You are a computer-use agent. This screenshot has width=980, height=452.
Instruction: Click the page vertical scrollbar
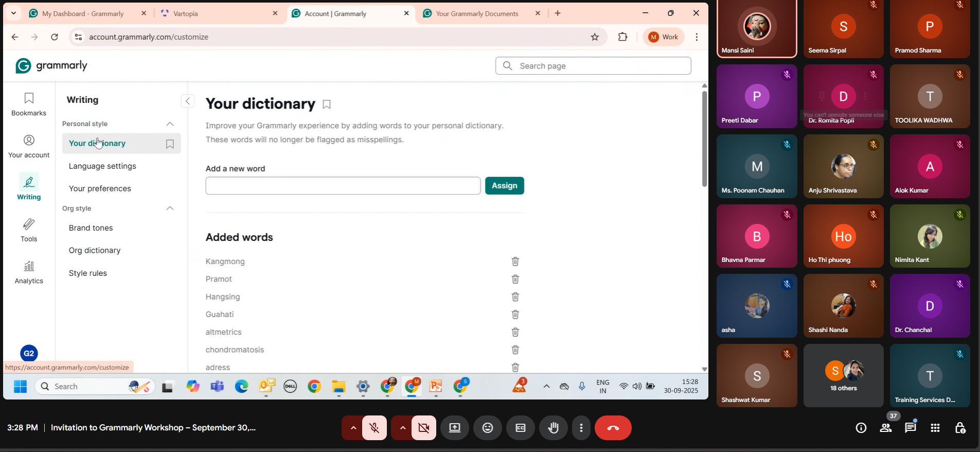tap(704, 139)
